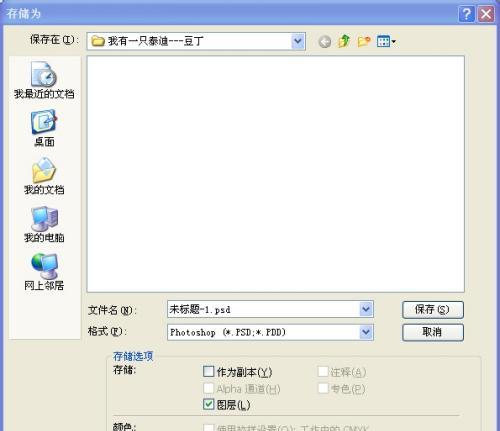The width and height of the screenshot is (500, 431).
Task: Uncheck the 图层 layers checkbox
Action: pos(208,404)
